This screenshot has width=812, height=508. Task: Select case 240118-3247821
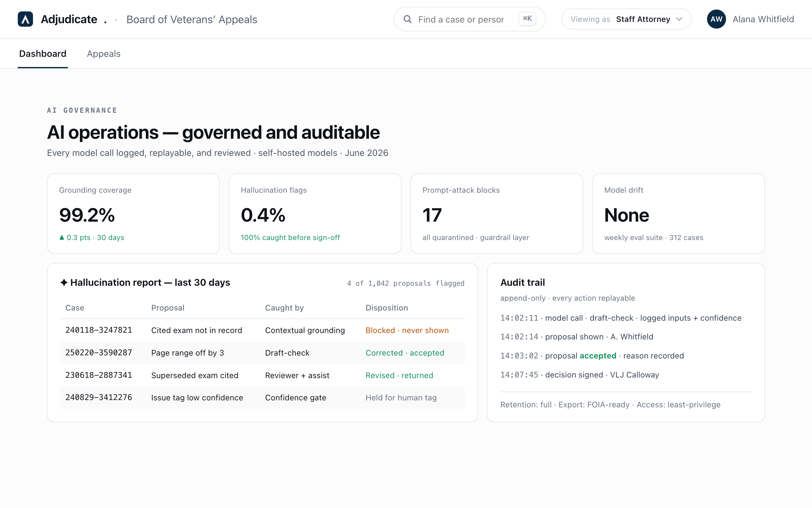click(x=99, y=330)
